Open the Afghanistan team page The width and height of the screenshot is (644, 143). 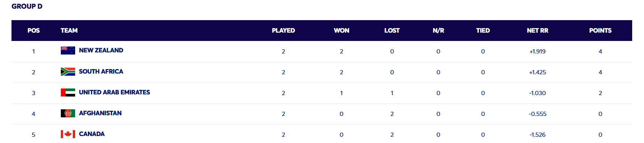coord(100,113)
